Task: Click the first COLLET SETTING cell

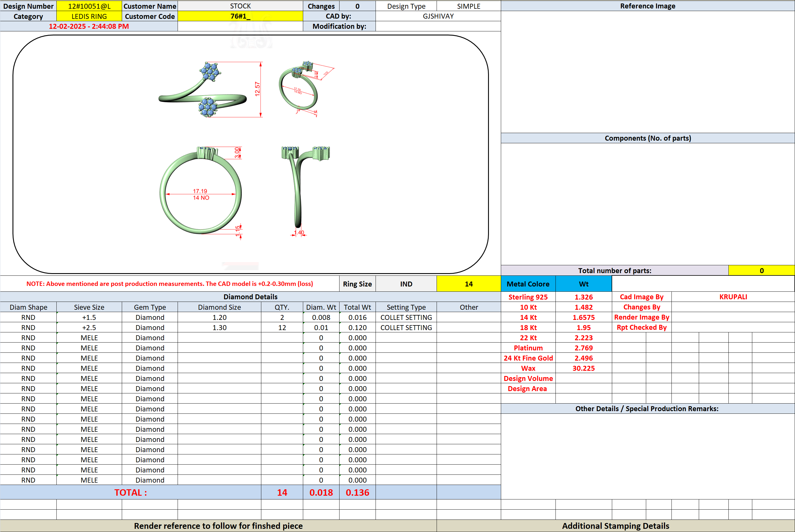Action: [x=406, y=317]
